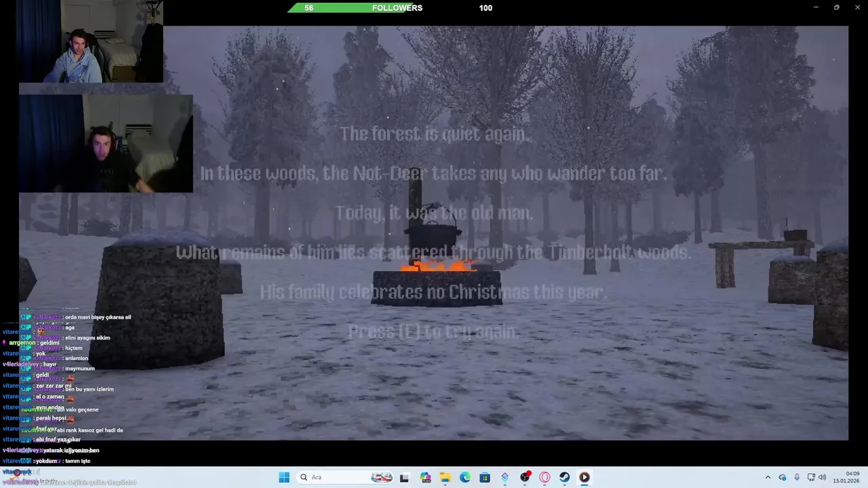This screenshot has width=868, height=488.
Task: Open Task View from taskbar
Action: click(x=405, y=477)
